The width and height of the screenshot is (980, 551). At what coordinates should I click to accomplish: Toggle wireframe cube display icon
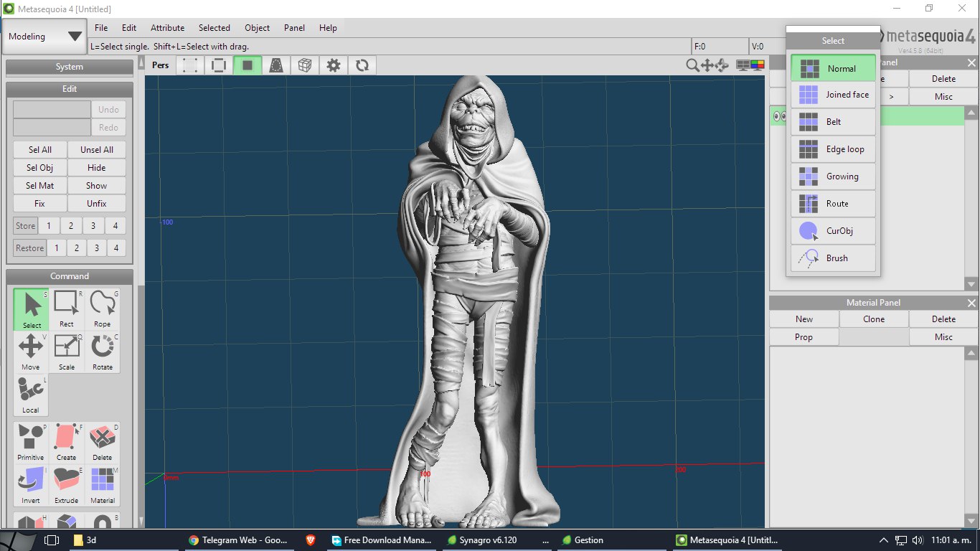(305, 65)
